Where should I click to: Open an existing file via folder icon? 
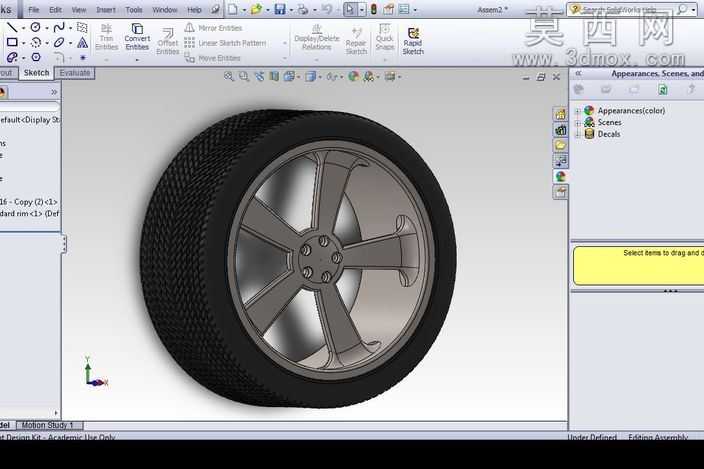(256, 9)
